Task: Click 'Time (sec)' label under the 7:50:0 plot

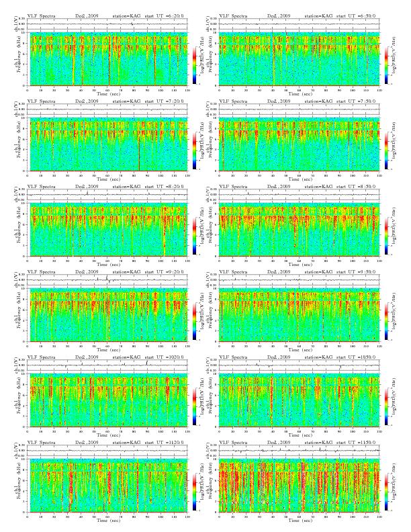Action: point(300,179)
